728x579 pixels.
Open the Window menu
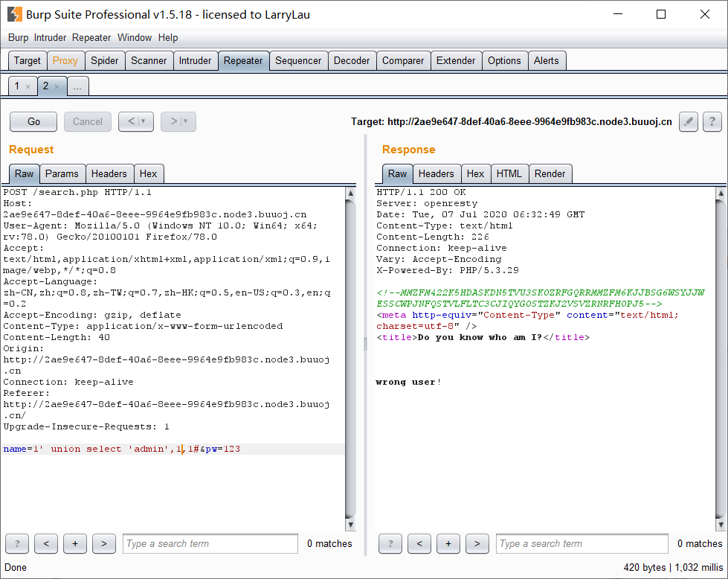135,38
